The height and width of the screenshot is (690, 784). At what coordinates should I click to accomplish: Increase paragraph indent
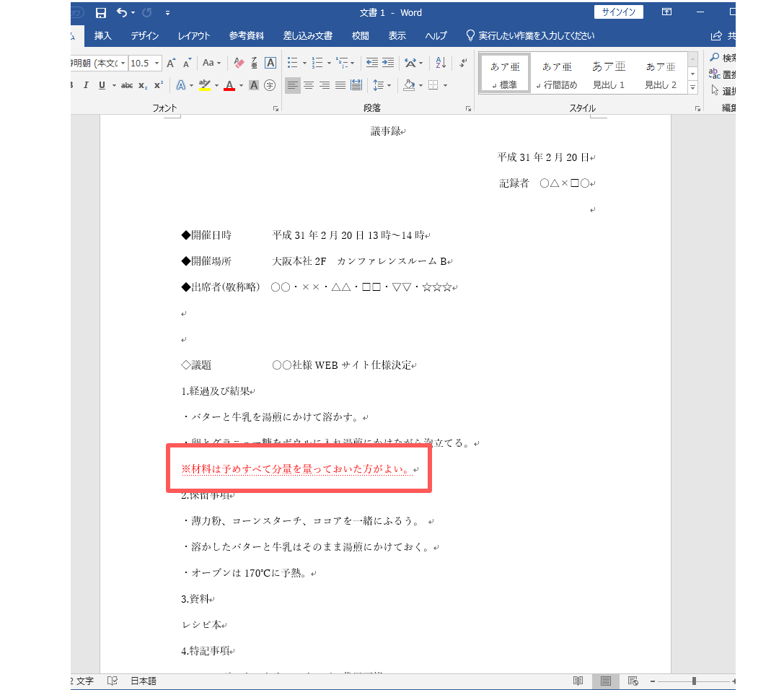[388, 63]
